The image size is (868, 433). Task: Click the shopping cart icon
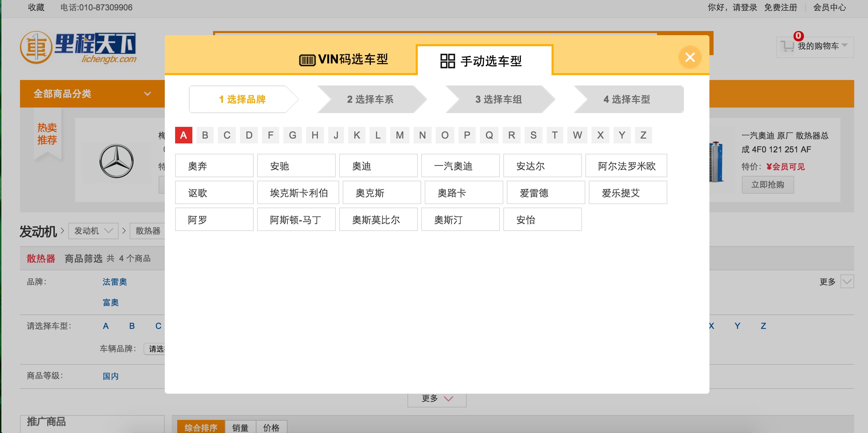click(x=787, y=46)
